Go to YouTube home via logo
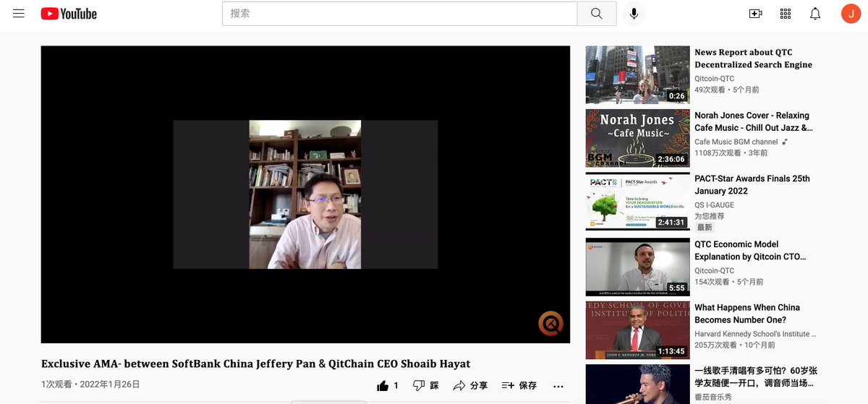This screenshot has height=404, width=868. (x=69, y=14)
